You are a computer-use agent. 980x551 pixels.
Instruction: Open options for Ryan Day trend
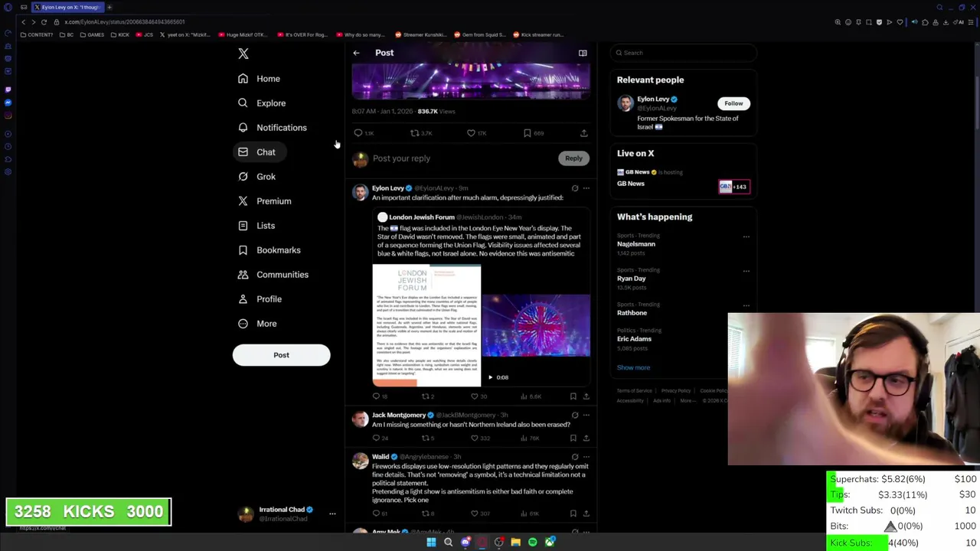click(746, 271)
